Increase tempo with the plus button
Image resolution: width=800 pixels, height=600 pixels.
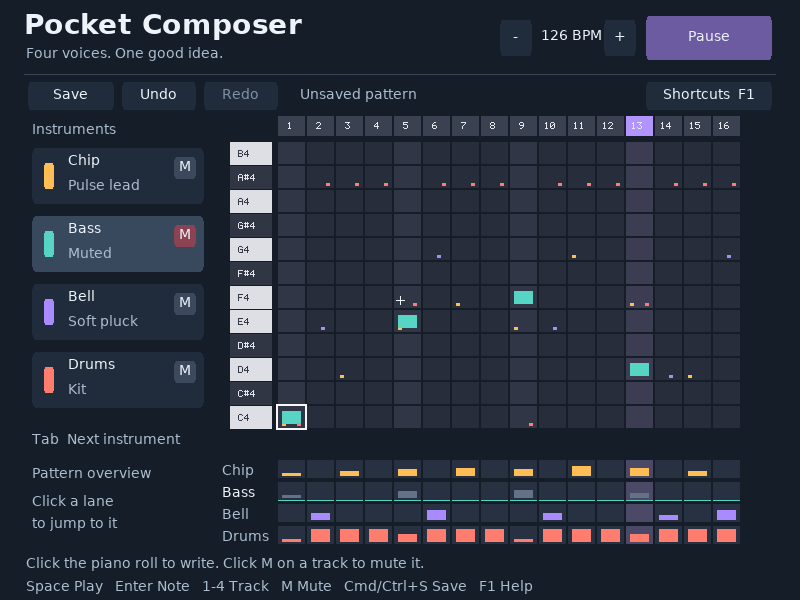619,38
